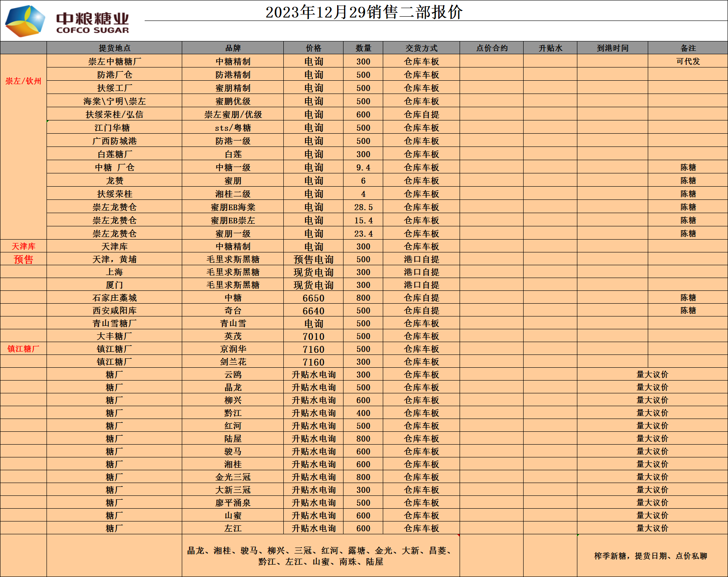Click the 提货地点 column header
Image resolution: width=728 pixels, height=577 pixels.
tap(114, 48)
